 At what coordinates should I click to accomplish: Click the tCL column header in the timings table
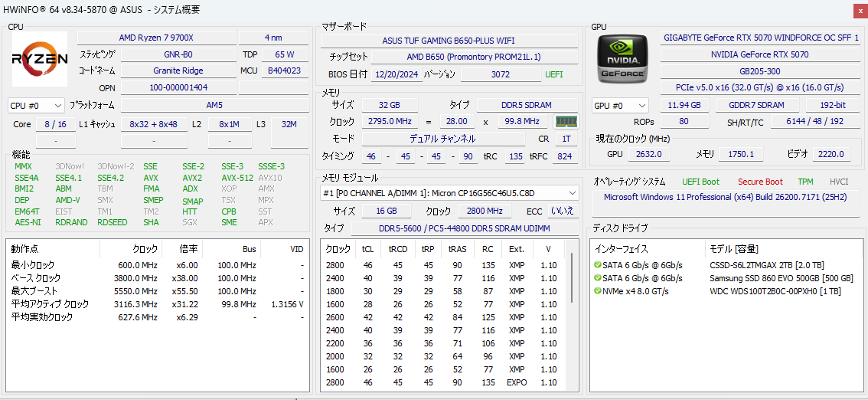pos(367,249)
